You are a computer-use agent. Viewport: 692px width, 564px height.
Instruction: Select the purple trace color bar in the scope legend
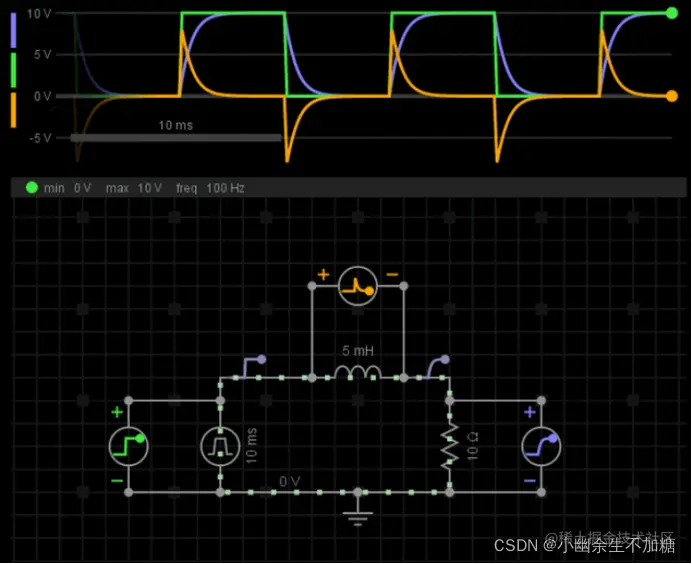click(x=13, y=30)
